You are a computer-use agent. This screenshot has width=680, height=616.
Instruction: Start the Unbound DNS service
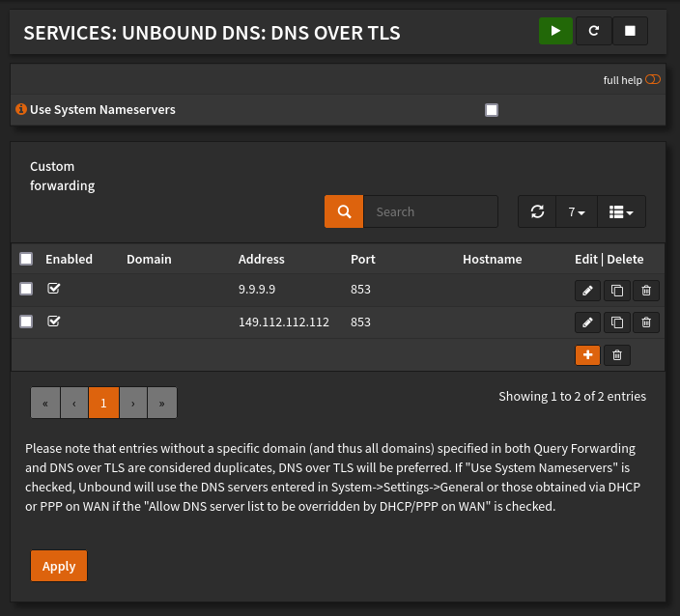coord(555,31)
